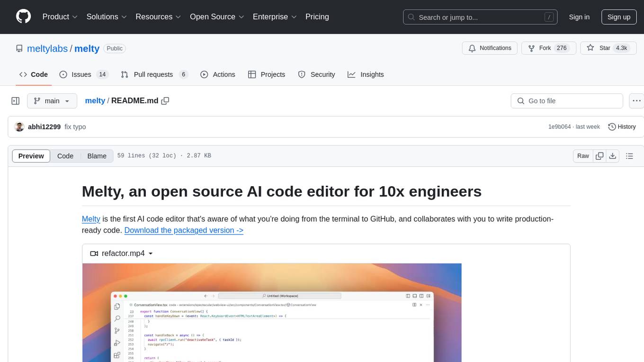This screenshot has width=644, height=362.
Task: Switch to the Actions tab
Action: pos(218,74)
